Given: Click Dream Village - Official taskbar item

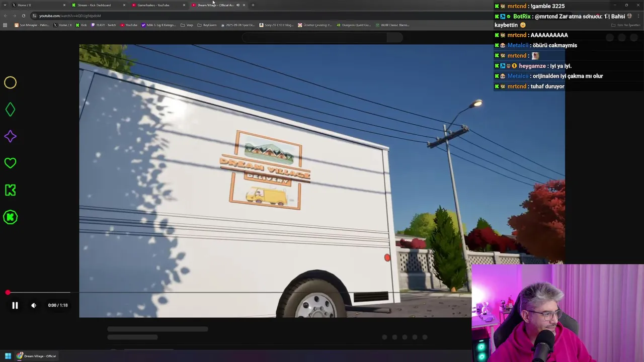Looking at the screenshot, I should [36, 356].
